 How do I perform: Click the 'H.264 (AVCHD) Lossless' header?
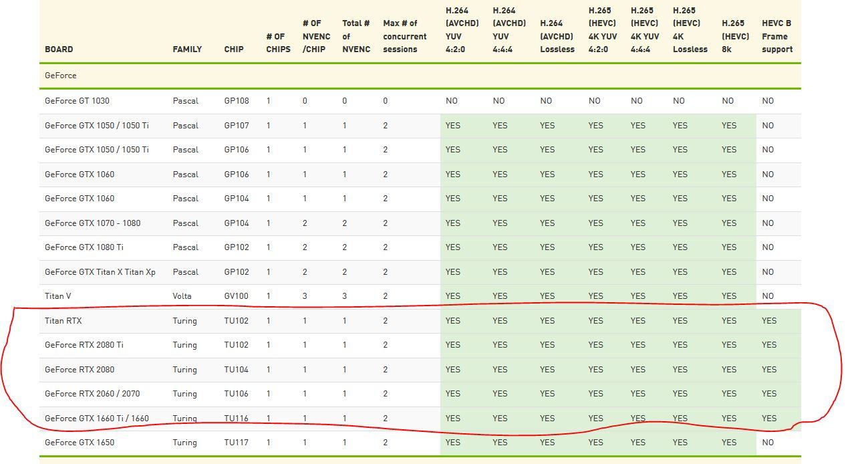[557, 36]
